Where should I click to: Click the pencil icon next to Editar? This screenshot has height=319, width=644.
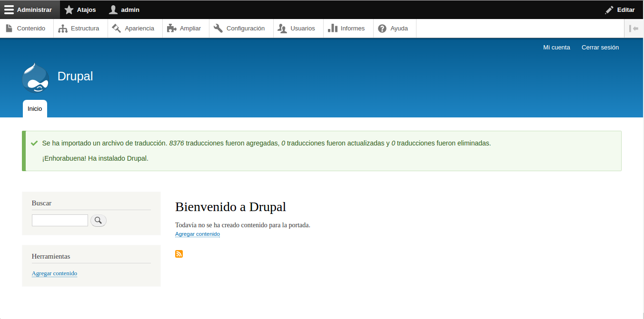pos(609,10)
